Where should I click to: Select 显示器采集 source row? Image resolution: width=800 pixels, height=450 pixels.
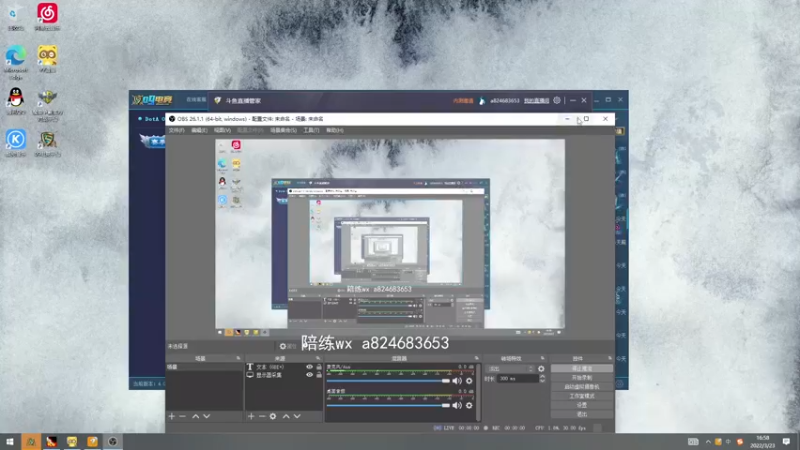point(284,375)
